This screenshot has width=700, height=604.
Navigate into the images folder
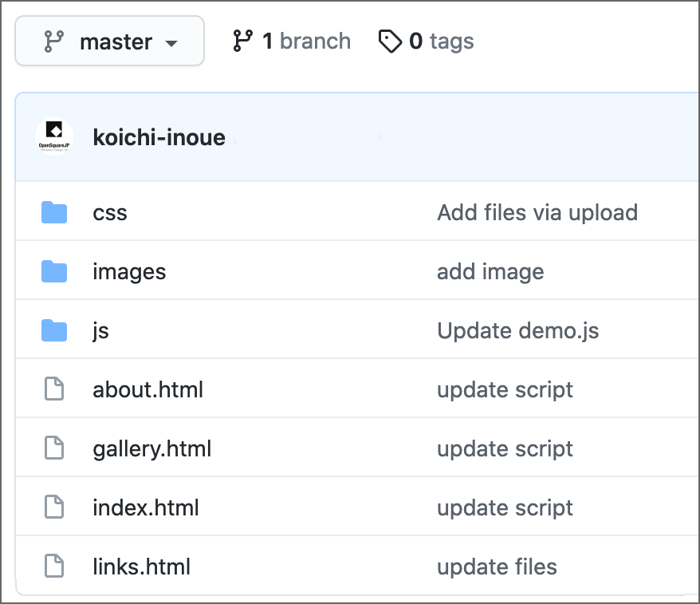click(x=129, y=272)
